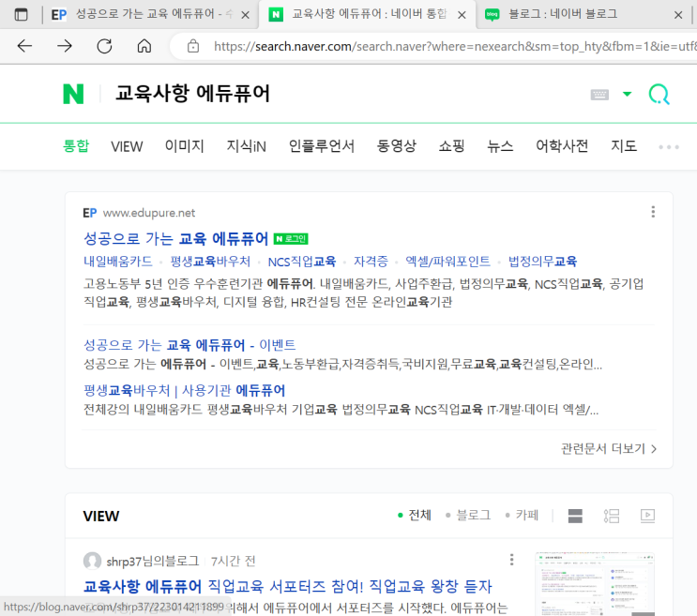The width and height of the screenshot is (697, 616).
Task: Open shrp37 blog post options menu
Action: 511,560
